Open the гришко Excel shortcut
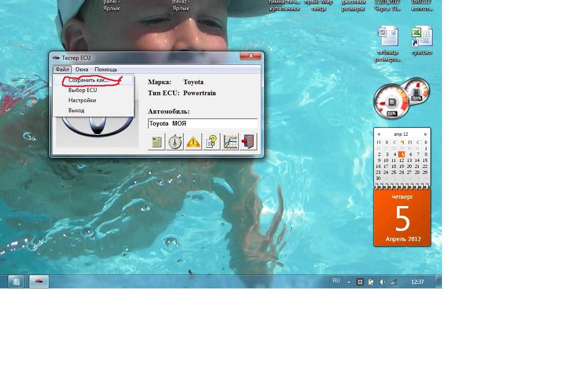This screenshot has width=588, height=368. (422, 37)
